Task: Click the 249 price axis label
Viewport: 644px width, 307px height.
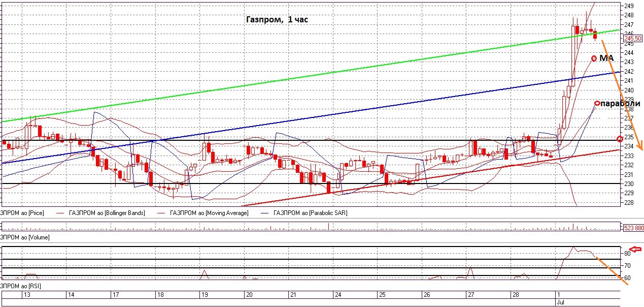Action: 629,6
